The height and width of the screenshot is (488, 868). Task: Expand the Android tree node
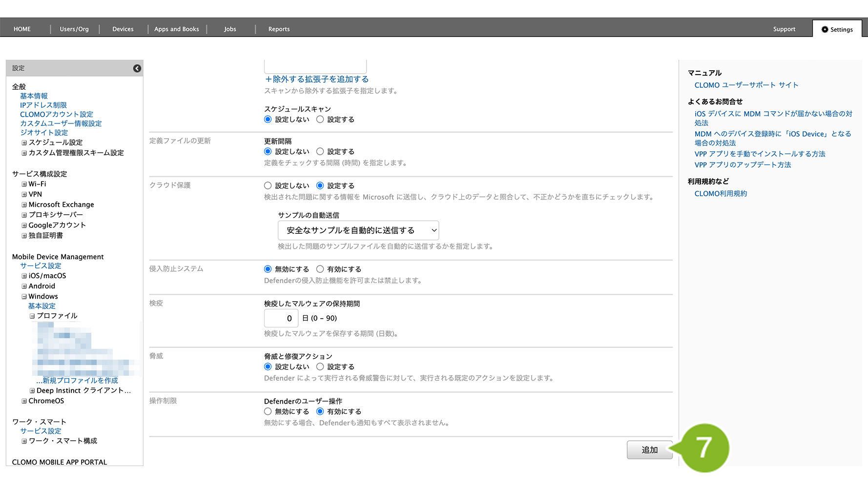(24, 286)
